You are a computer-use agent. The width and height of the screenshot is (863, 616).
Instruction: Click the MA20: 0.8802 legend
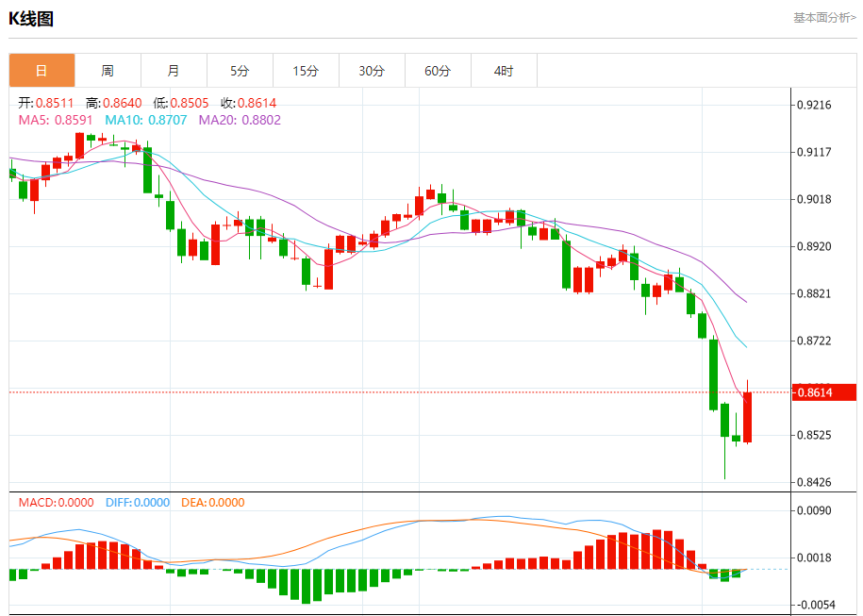pyautogui.click(x=240, y=120)
